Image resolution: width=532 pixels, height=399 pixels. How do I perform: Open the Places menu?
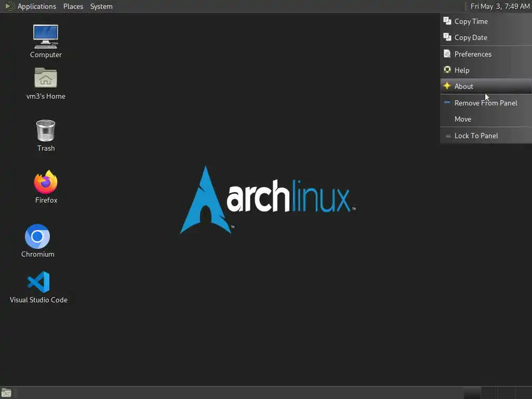point(73,6)
